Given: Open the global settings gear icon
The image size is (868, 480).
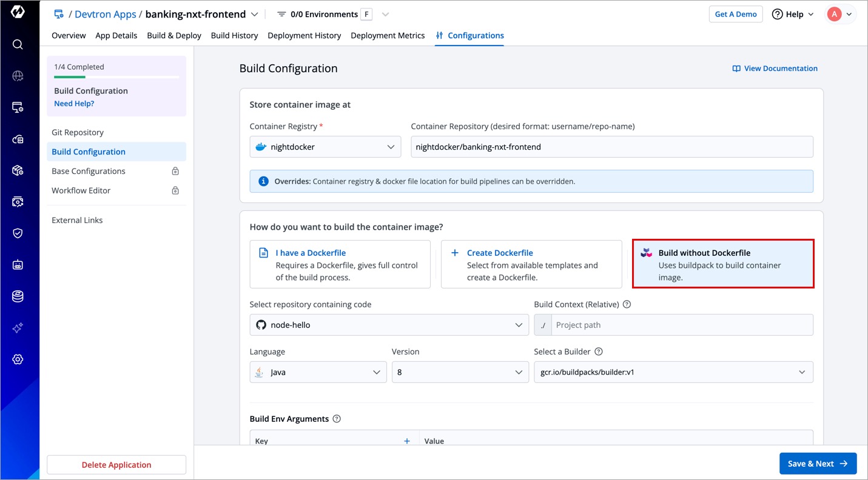Looking at the screenshot, I should click(x=18, y=359).
